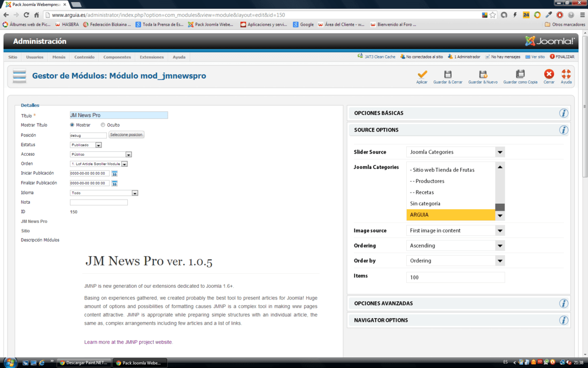This screenshot has width=588, height=368.
Task: Select Recetas in the categories list
Action: pyautogui.click(x=451, y=193)
